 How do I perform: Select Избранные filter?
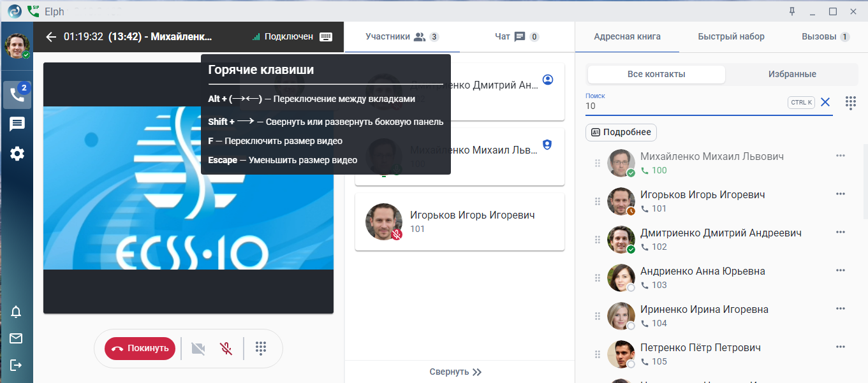tap(792, 75)
